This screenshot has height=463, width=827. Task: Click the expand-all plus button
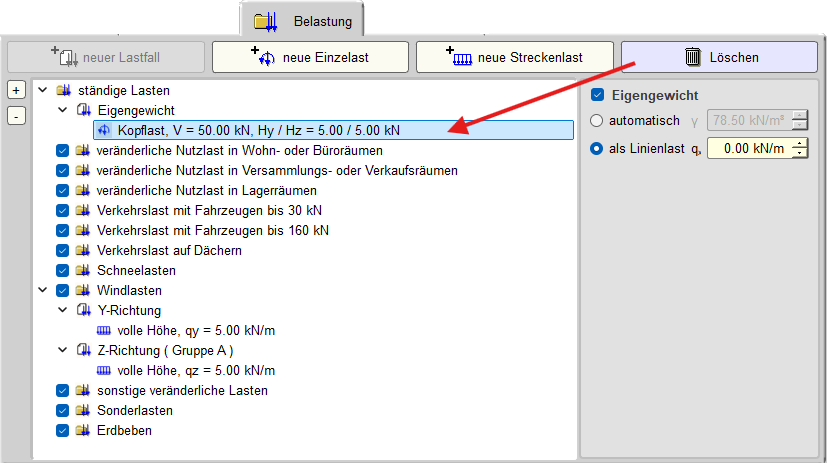coord(16,90)
